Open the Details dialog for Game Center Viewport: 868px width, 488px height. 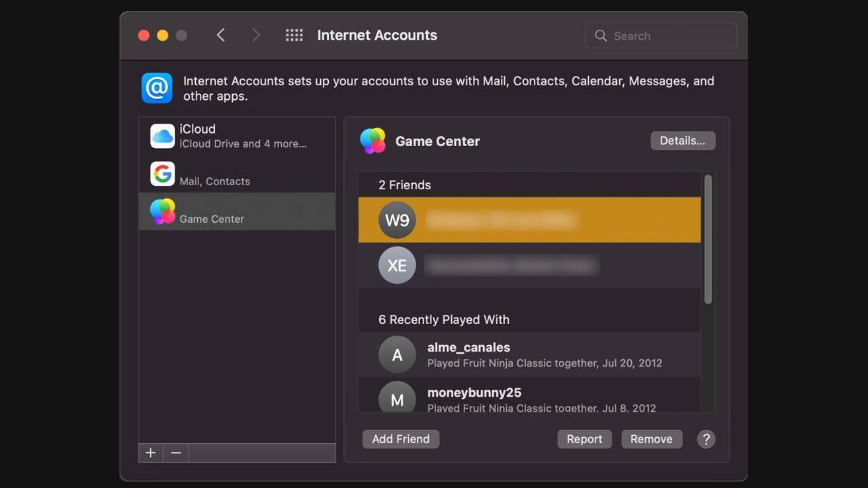(x=683, y=140)
